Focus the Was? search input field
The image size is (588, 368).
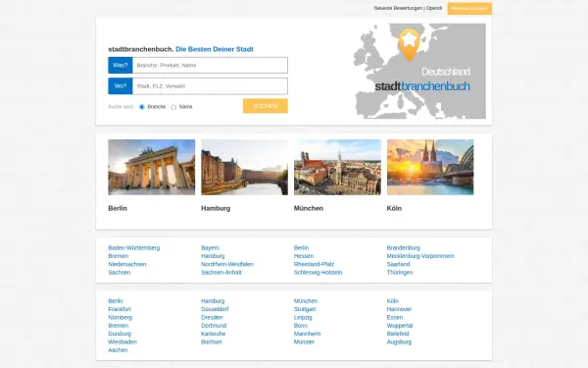click(210, 66)
